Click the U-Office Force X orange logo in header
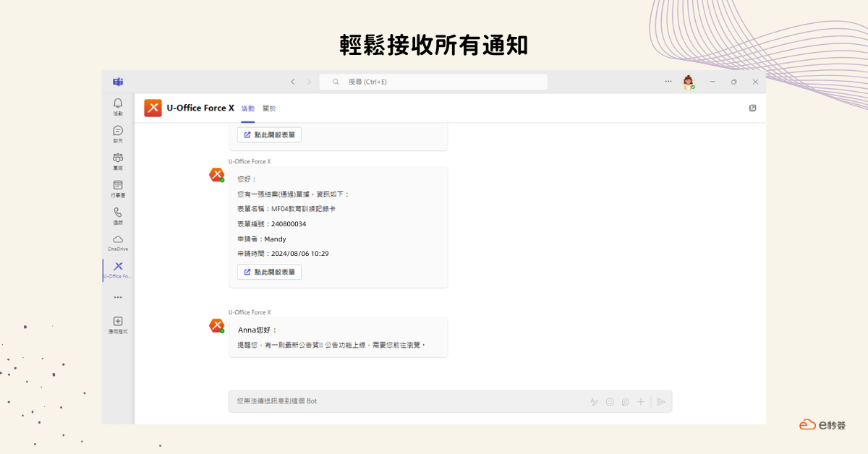Screen dimensions: 868x454 (153, 108)
